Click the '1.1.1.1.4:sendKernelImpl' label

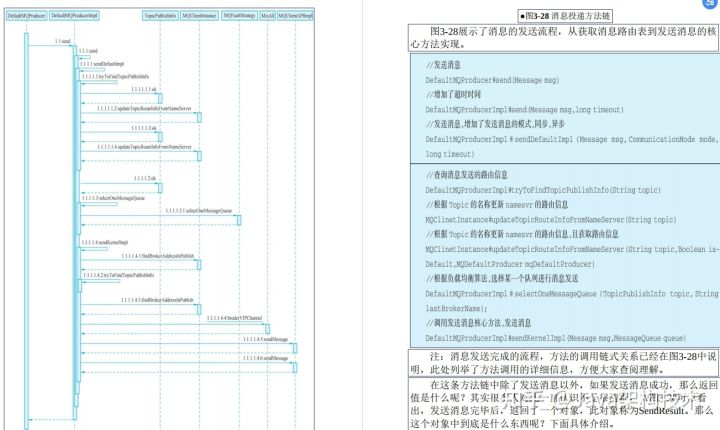pyautogui.click(x=105, y=242)
